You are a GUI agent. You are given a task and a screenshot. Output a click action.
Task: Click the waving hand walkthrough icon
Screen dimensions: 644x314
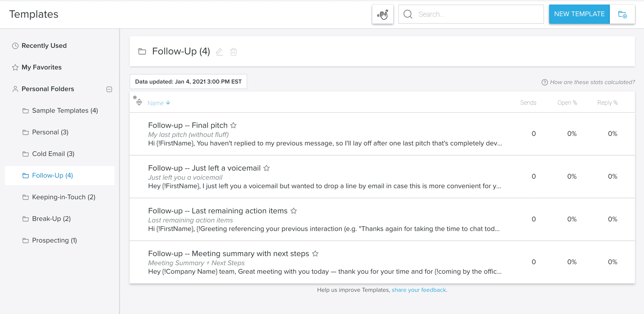point(383,14)
